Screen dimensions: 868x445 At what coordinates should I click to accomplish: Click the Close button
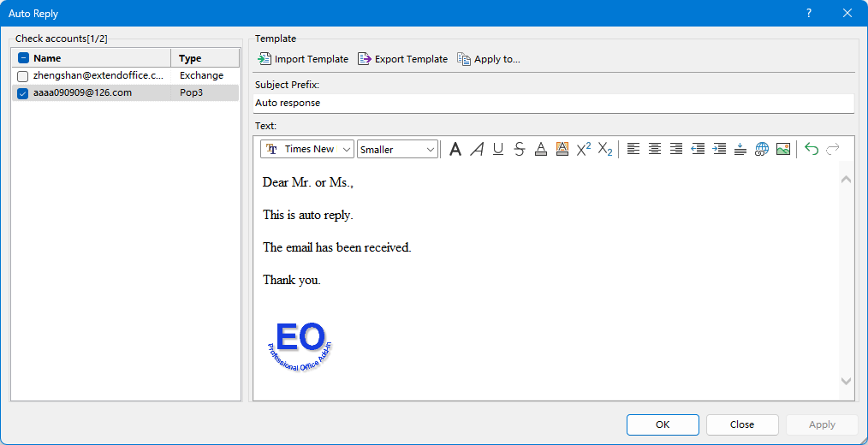(741, 424)
